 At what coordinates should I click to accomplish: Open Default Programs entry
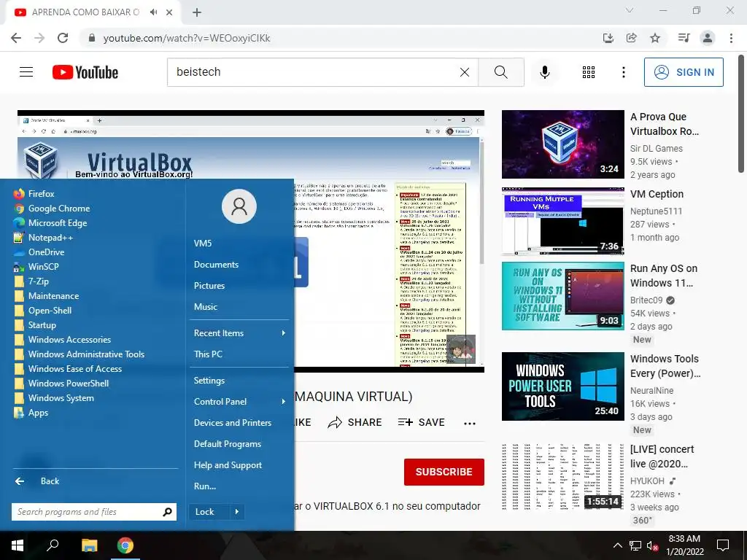(x=228, y=444)
